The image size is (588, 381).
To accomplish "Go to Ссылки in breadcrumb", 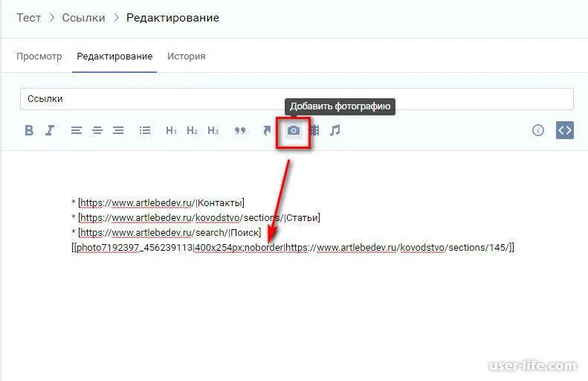I will pyautogui.click(x=83, y=18).
